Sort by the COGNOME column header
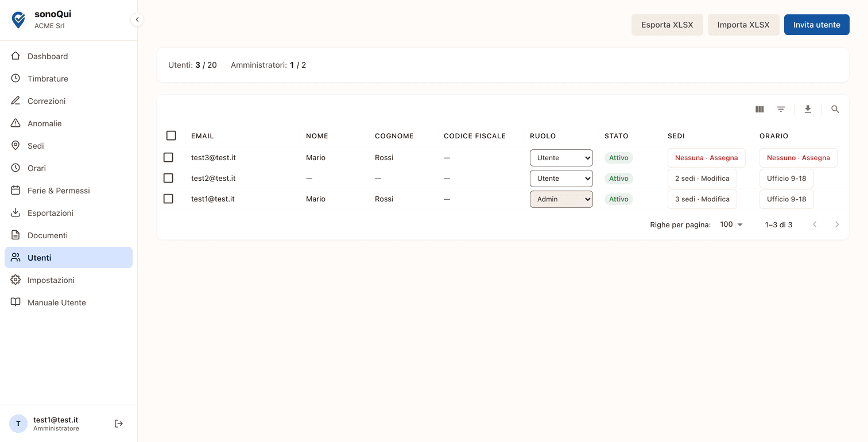This screenshot has width=868, height=442. (x=394, y=136)
